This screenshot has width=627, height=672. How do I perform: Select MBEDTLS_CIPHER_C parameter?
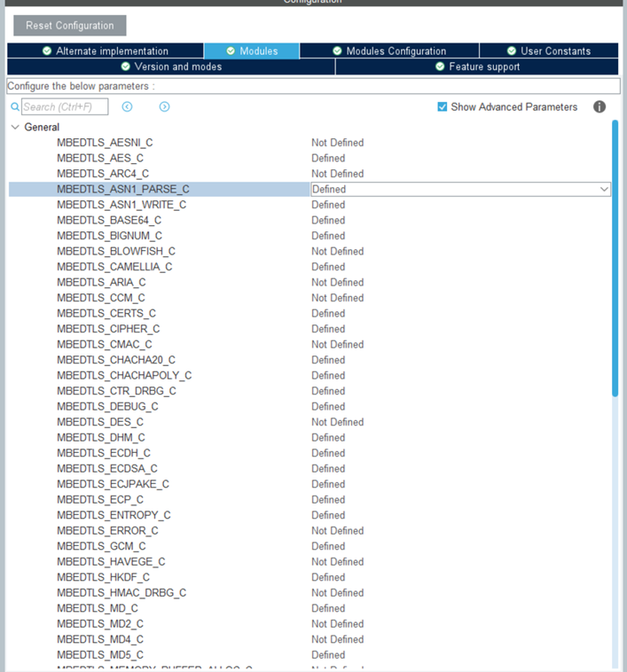tap(108, 329)
